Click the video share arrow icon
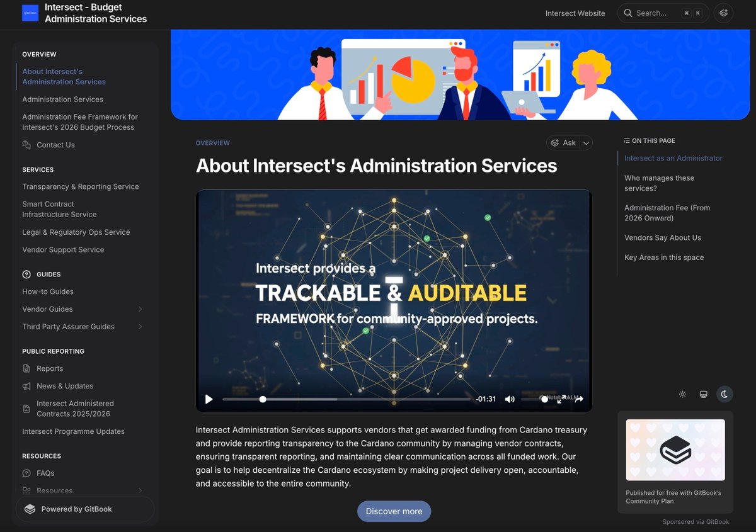 (579, 399)
